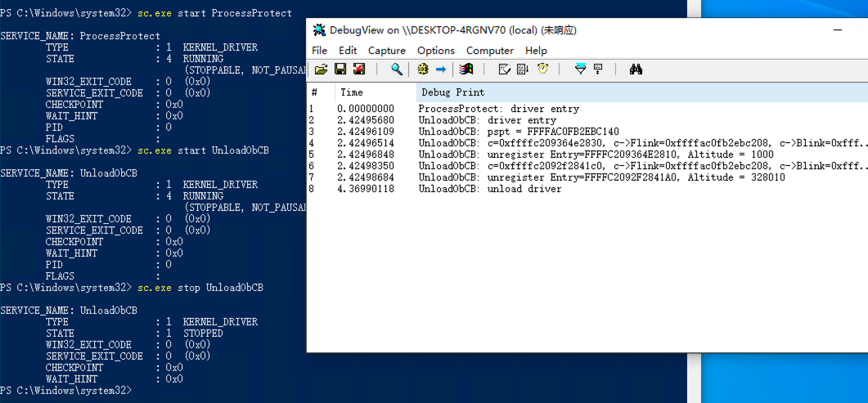The height and width of the screenshot is (403, 868).
Task: Click the Open log file icon
Action: (x=322, y=69)
